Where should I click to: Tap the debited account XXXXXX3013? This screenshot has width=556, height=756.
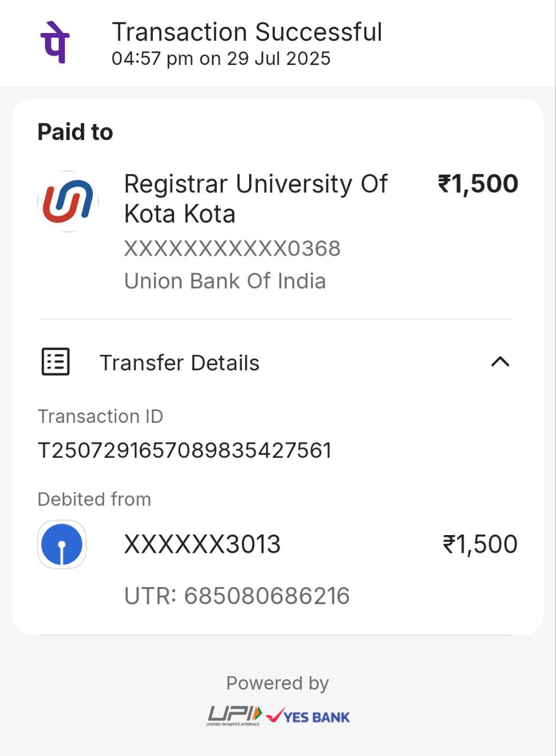(202, 544)
